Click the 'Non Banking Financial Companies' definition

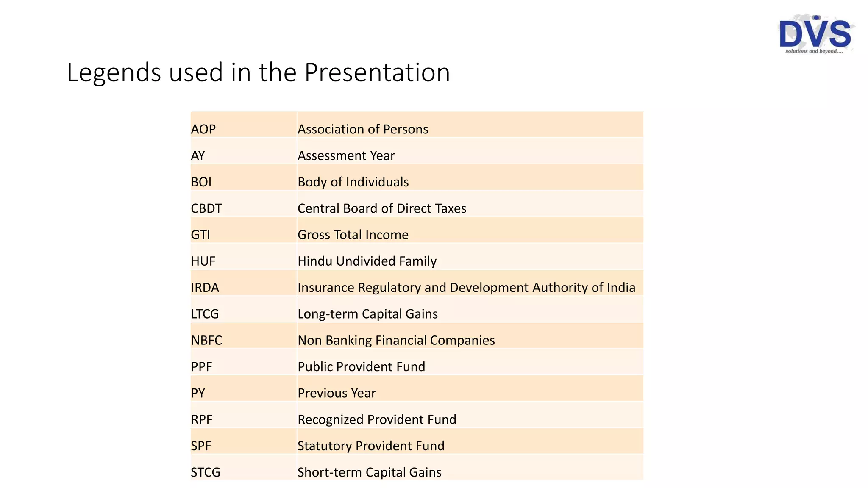tap(396, 340)
